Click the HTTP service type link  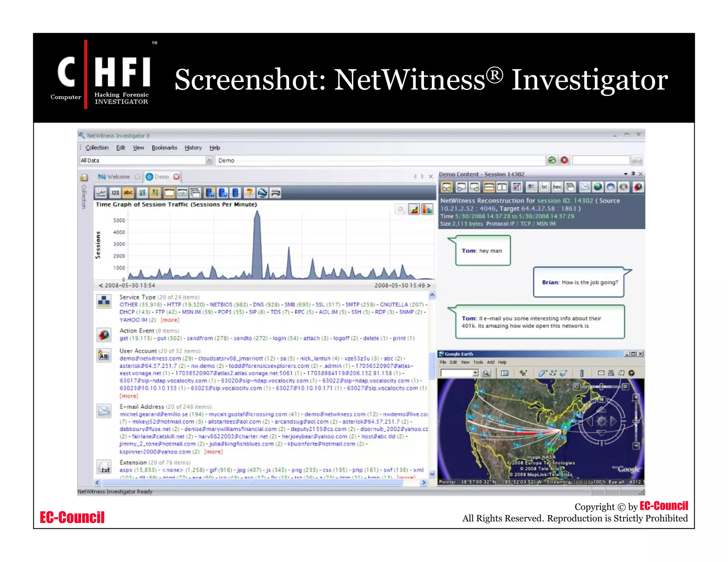[x=174, y=305]
